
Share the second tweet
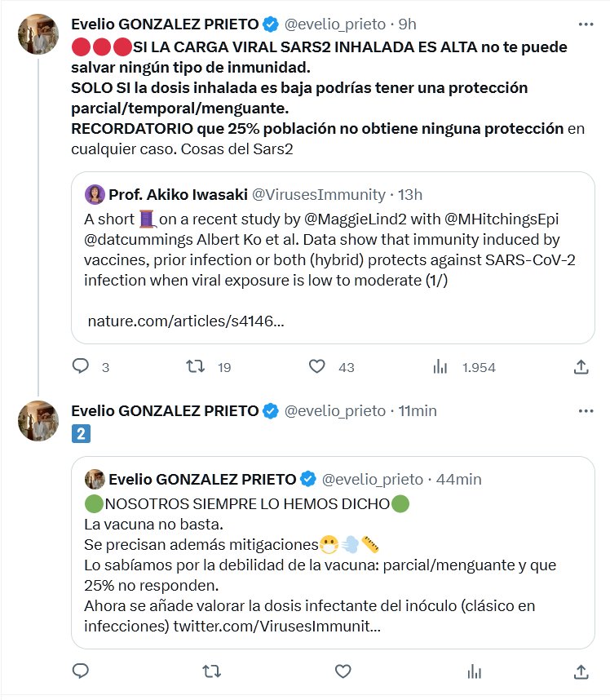coord(581,671)
